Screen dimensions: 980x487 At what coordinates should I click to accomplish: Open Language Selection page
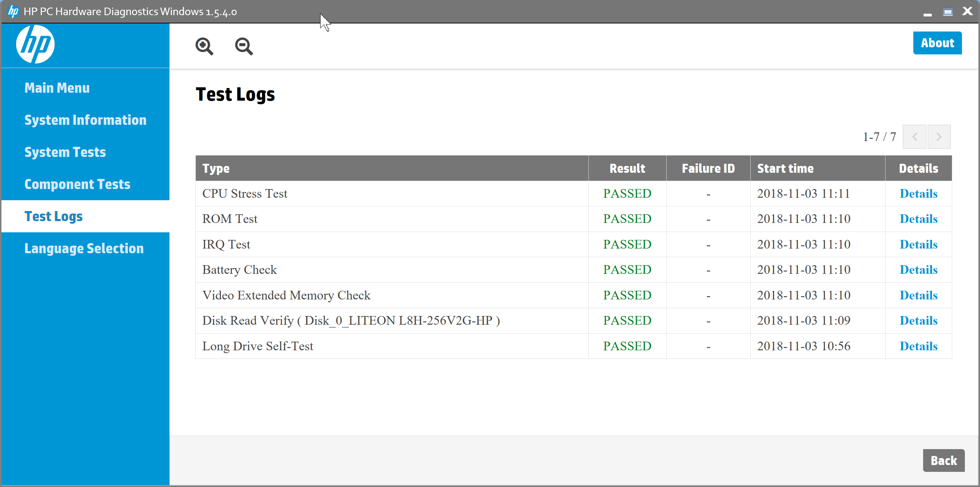[84, 248]
